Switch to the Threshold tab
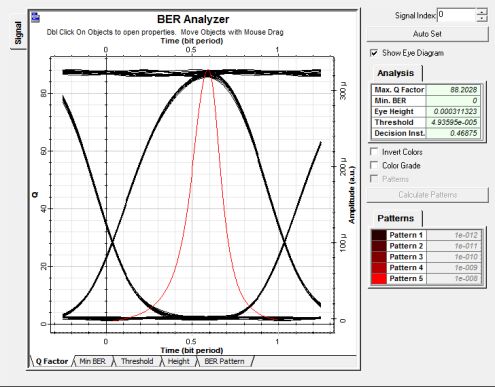 tap(137, 361)
